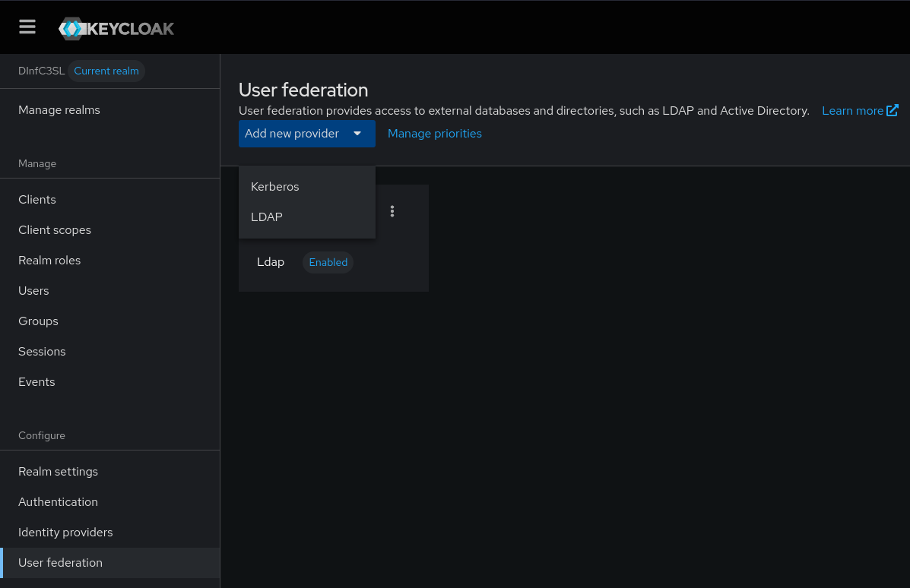Image resolution: width=910 pixels, height=588 pixels.
Task: Open the Learn more documentation link
Action: 852,110
